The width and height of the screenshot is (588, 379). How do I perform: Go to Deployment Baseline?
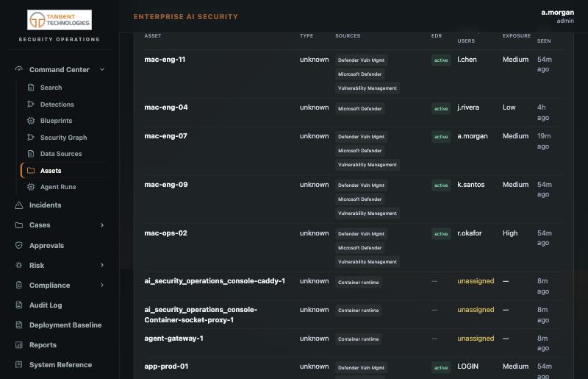point(65,325)
